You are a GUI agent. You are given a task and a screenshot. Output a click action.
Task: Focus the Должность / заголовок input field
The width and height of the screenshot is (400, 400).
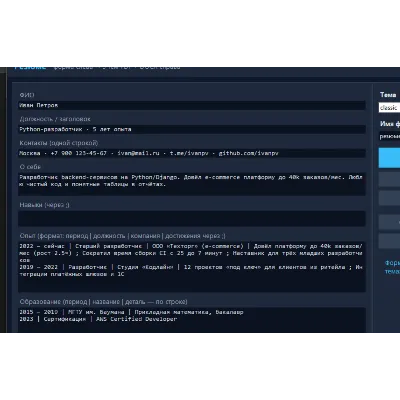pos(192,129)
